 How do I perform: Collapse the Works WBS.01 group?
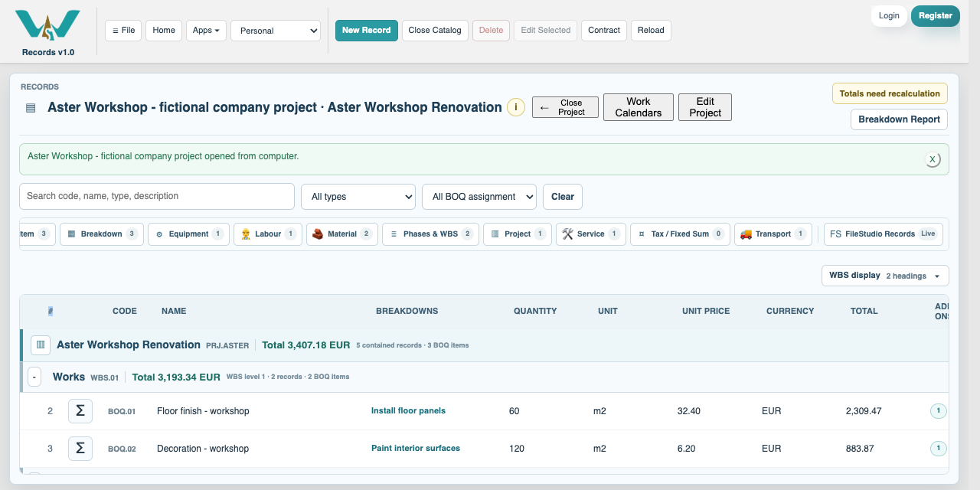tap(34, 377)
